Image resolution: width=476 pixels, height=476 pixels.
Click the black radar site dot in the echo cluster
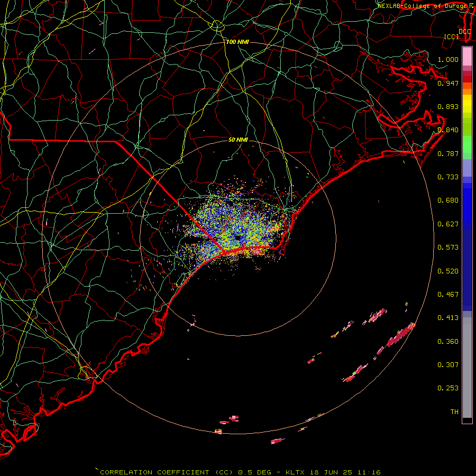238,237
